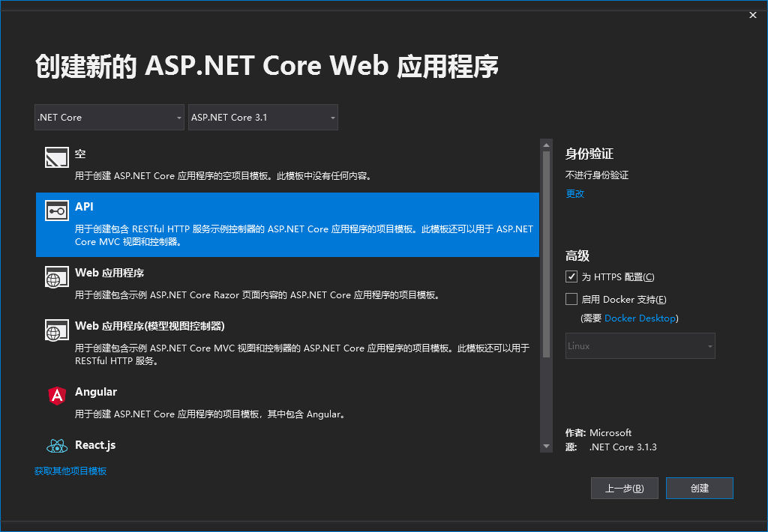Open the Linux Docker OS dropdown
Screen dimensions: 768x532
(639, 345)
